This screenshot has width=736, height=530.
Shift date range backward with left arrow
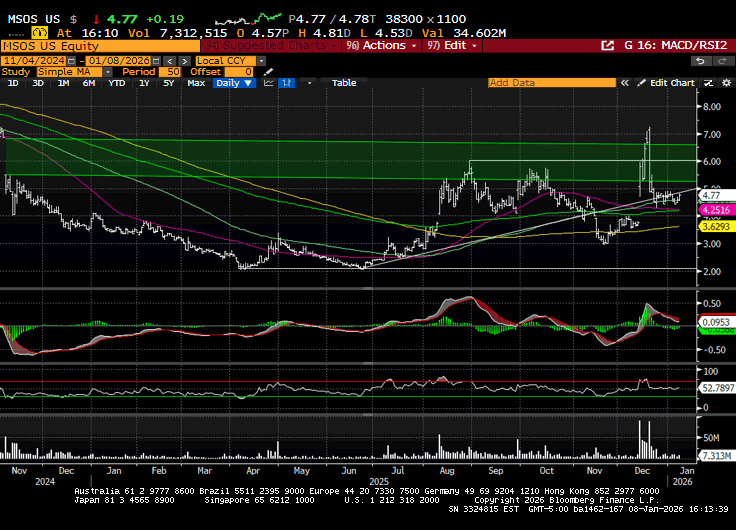[170, 61]
